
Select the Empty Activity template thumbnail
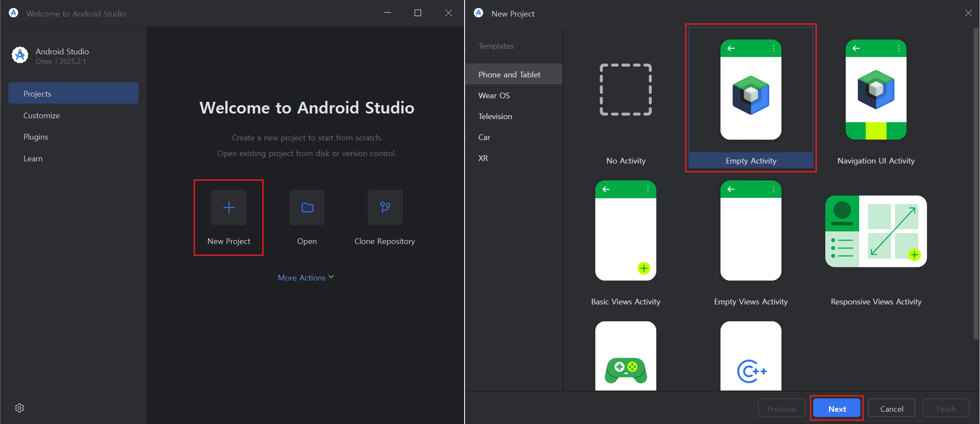click(751, 90)
